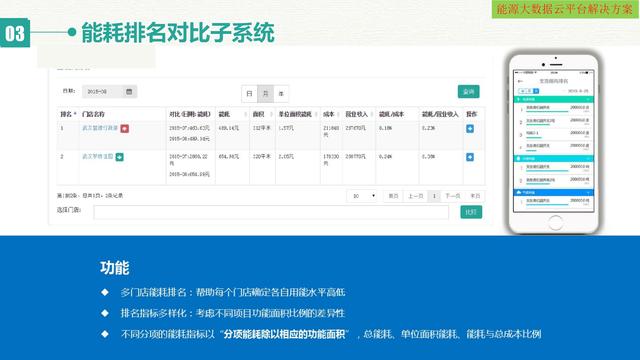Tap the phone's round home button
Image resolution: width=640 pixels, height=360 pixels.
pos(555,223)
